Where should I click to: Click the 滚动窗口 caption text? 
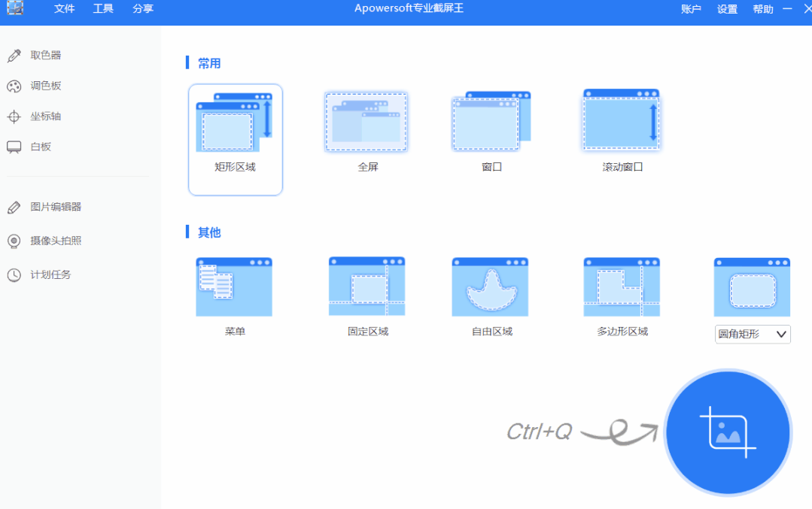pos(622,167)
